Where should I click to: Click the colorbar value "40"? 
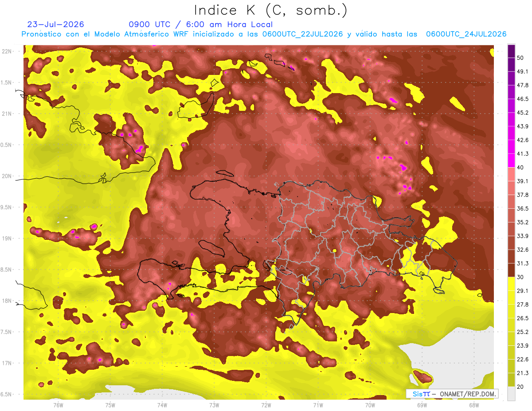tap(521, 168)
